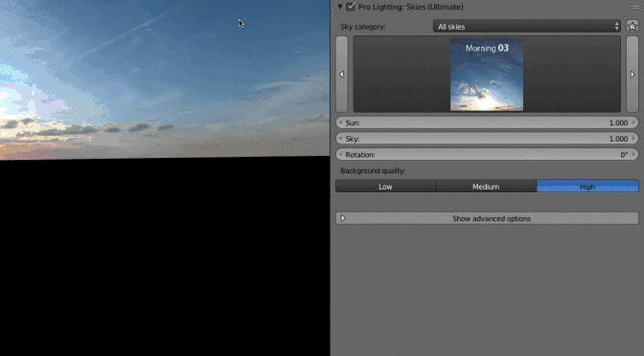Decrease Sun value with left arrow
644x356 pixels.
click(340, 122)
